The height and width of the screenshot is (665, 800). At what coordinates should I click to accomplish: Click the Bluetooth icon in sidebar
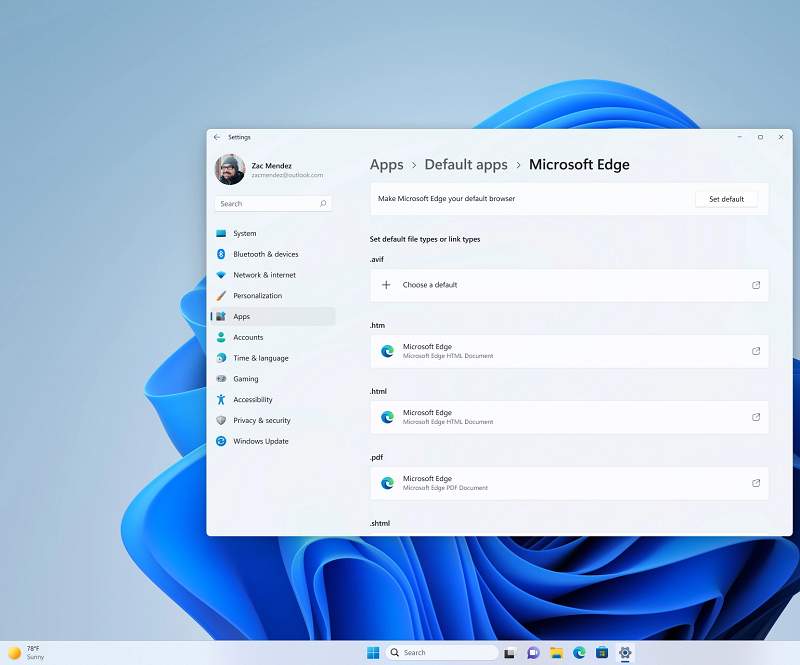221,254
